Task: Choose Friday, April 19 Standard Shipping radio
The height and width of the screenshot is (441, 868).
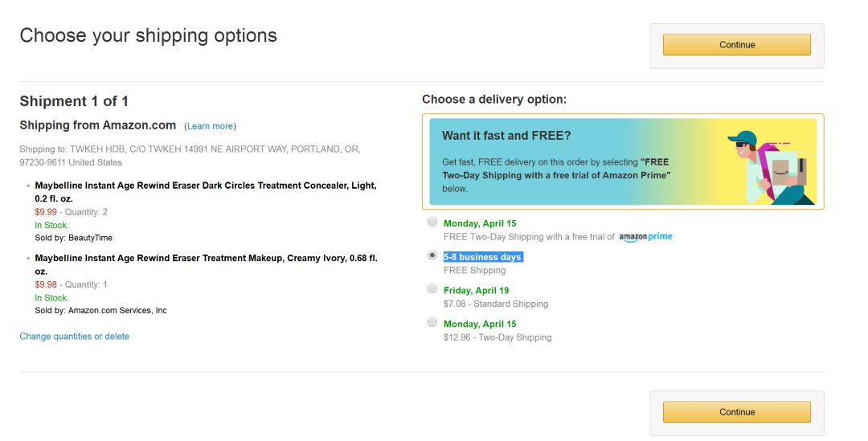Action: (x=432, y=289)
